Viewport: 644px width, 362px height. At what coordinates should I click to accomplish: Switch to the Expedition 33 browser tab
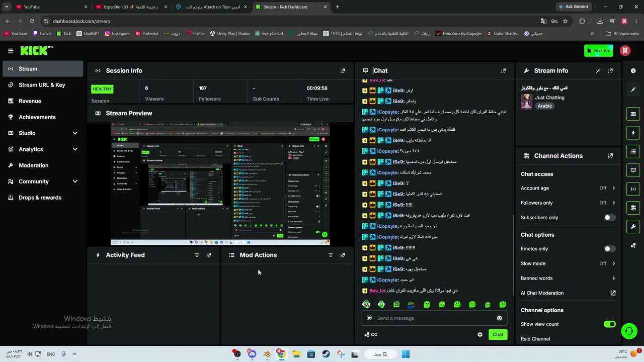[132, 7]
